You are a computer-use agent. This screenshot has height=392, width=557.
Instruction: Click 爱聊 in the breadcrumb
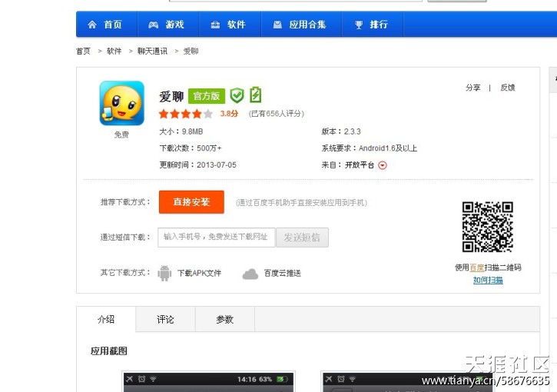pyautogui.click(x=191, y=51)
